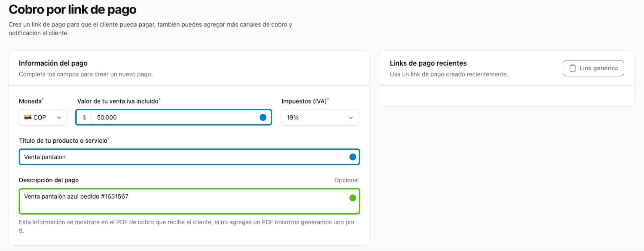Click the red asterisk next to Moneda label
Screen dimensions: 644x251
[x=43, y=98]
